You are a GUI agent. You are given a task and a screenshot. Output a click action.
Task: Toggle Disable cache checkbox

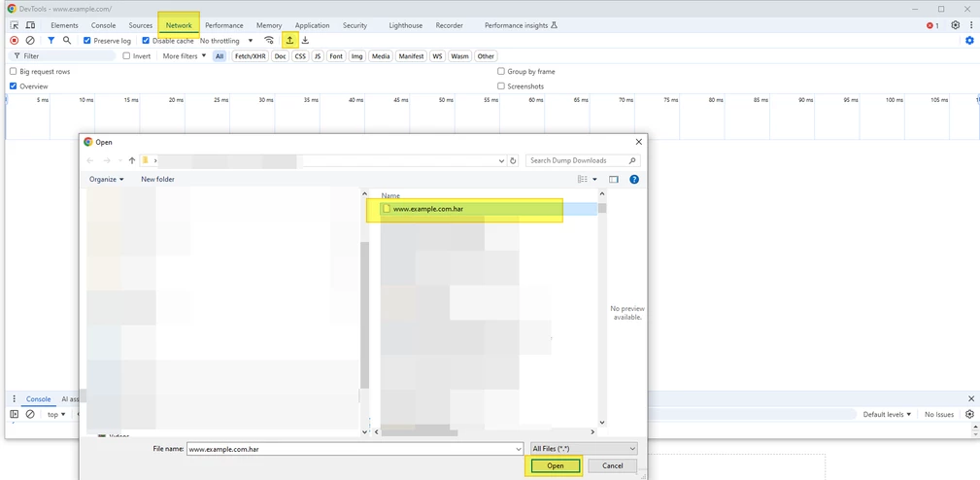146,41
